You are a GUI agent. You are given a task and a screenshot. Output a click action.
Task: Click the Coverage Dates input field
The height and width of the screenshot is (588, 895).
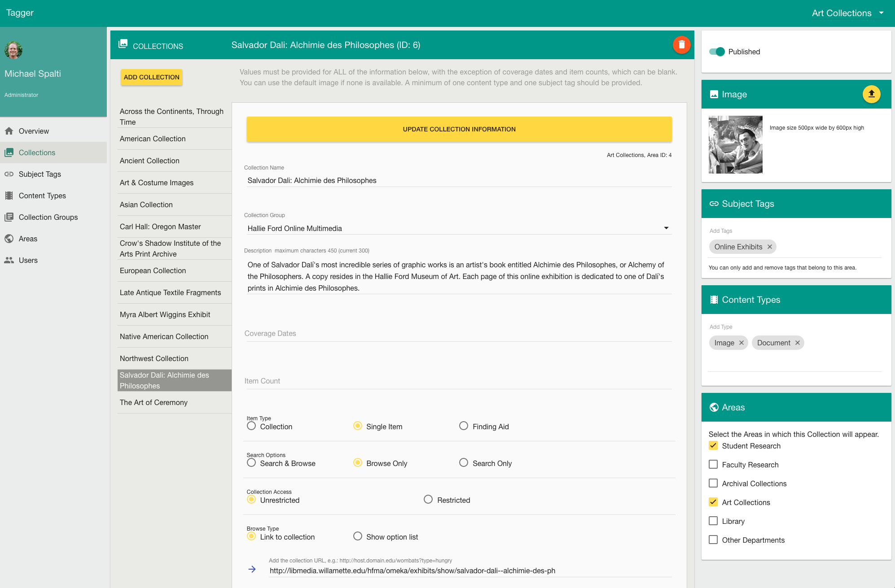(x=458, y=333)
